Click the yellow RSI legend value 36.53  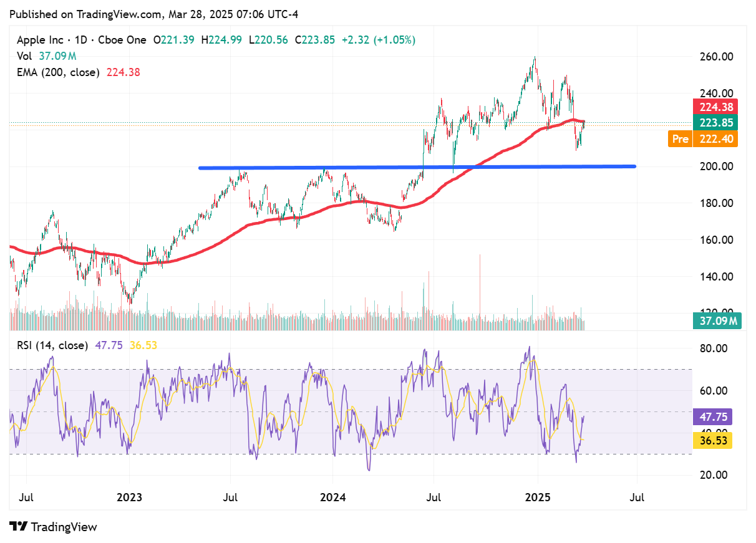143,345
